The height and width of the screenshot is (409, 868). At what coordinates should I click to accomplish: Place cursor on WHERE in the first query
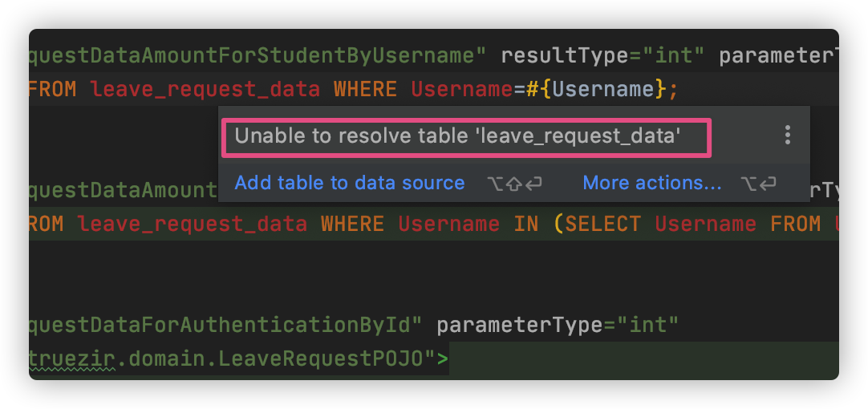(x=365, y=88)
